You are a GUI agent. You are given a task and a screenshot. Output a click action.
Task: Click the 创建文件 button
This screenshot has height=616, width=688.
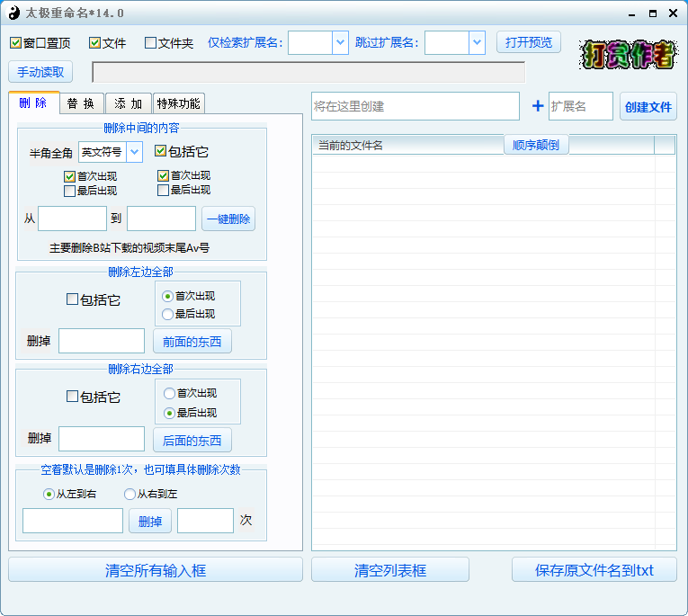pyautogui.click(x=648, y=107)
